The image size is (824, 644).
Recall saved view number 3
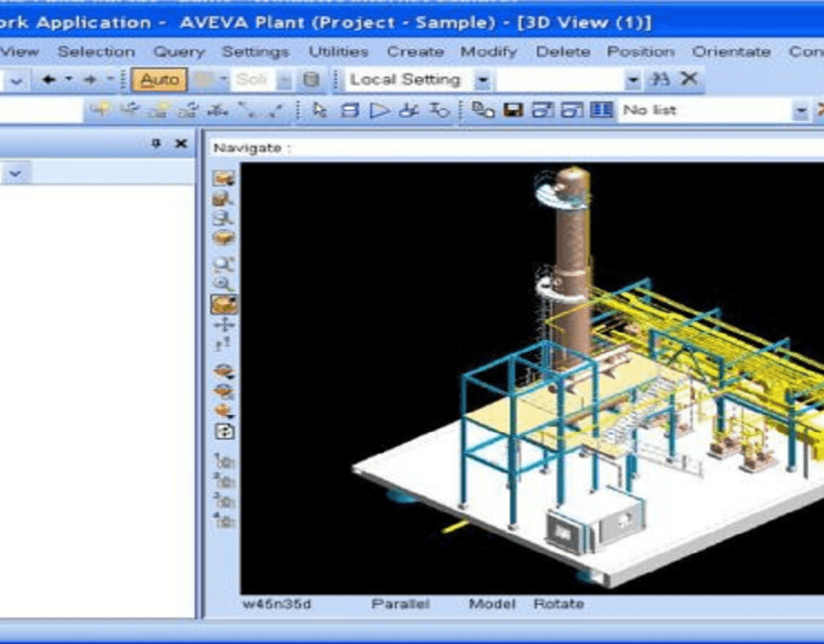224,500
